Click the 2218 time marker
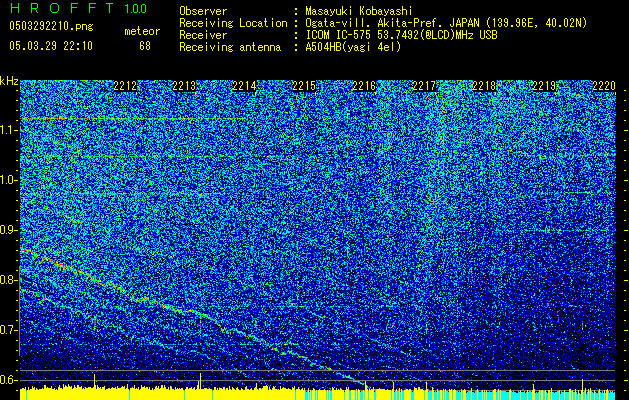The image size is (629, 400). pos(484,86)
